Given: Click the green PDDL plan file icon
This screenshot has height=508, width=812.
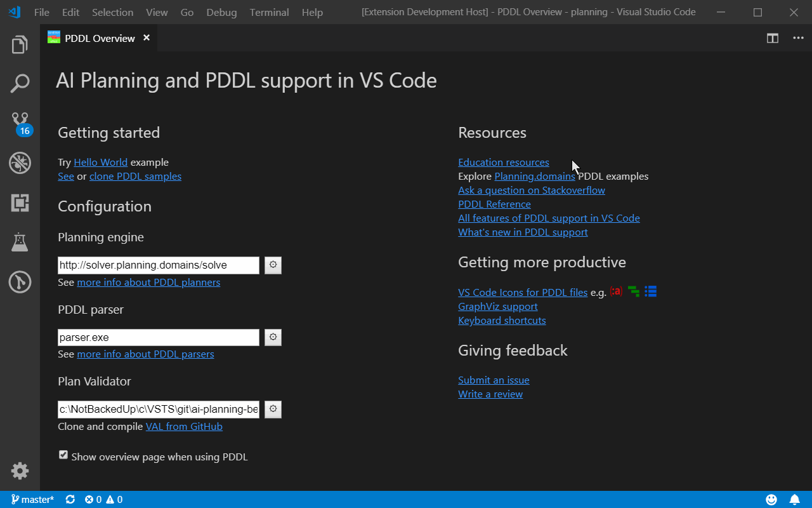Looking at the screenshot, I should click(x=633, y=291).
